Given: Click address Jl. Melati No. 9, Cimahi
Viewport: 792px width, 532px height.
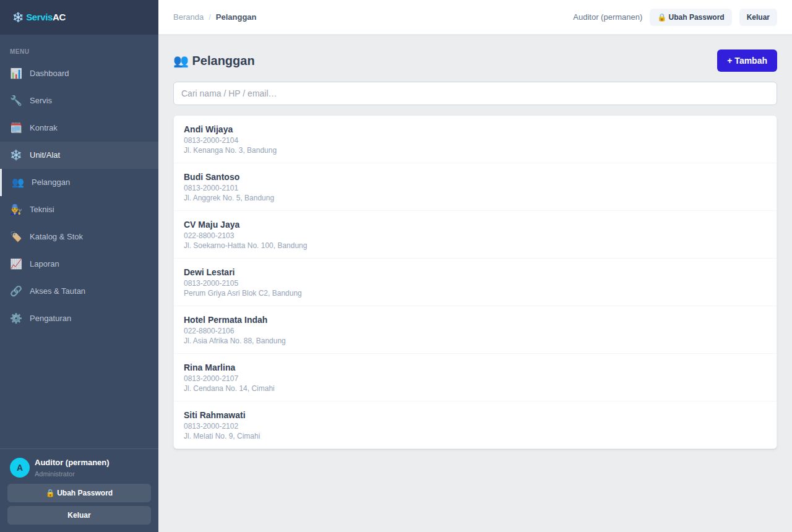Looking at the screenshot, I should click(x=222, y=436).
